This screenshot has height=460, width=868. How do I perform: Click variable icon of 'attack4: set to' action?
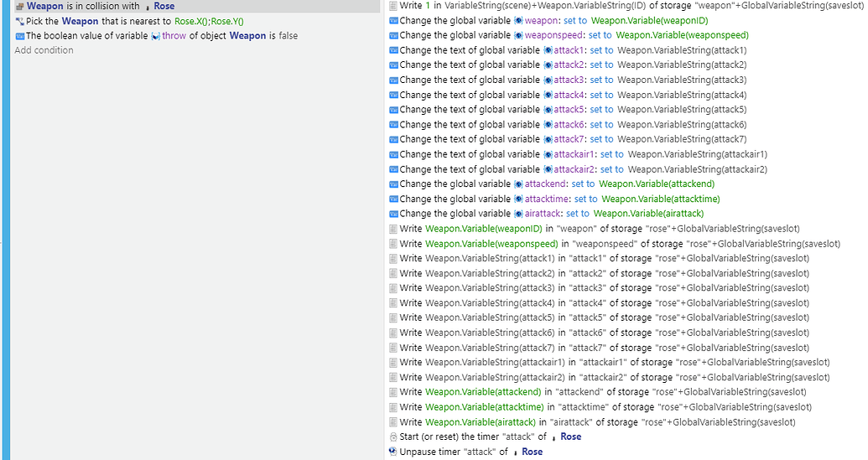pos(393,95)
